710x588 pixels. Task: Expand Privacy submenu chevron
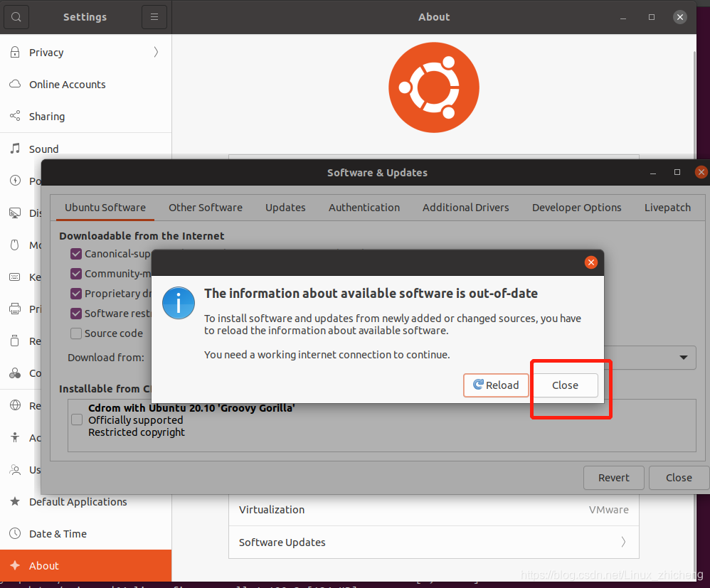156,52
